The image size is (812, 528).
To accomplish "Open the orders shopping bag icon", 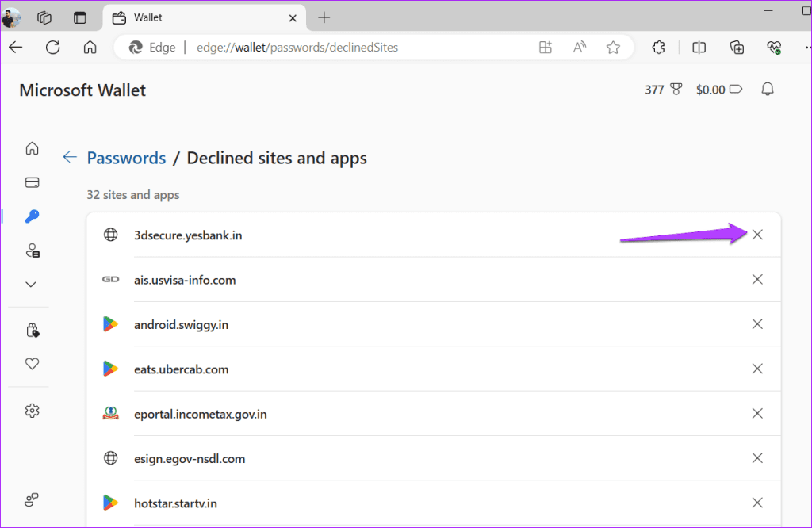I will [x=31, y=329].
